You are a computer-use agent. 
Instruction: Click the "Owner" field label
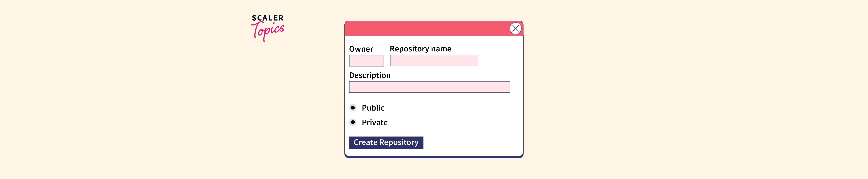coord(361,49)
